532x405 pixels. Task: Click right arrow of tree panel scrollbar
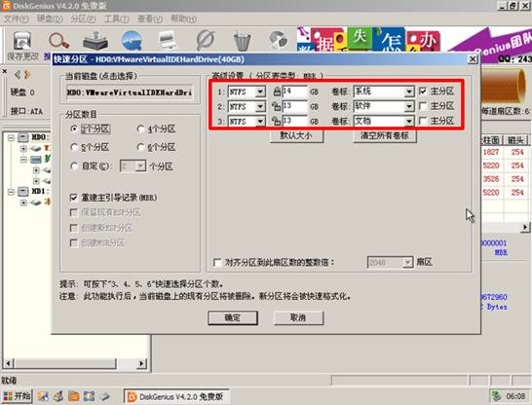click(142, 364)
